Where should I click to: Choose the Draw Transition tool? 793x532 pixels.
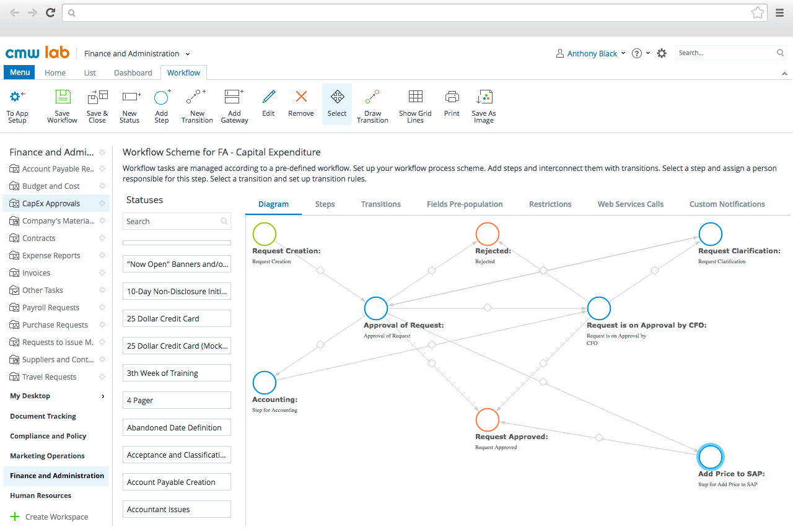click(x=372, y=97)
